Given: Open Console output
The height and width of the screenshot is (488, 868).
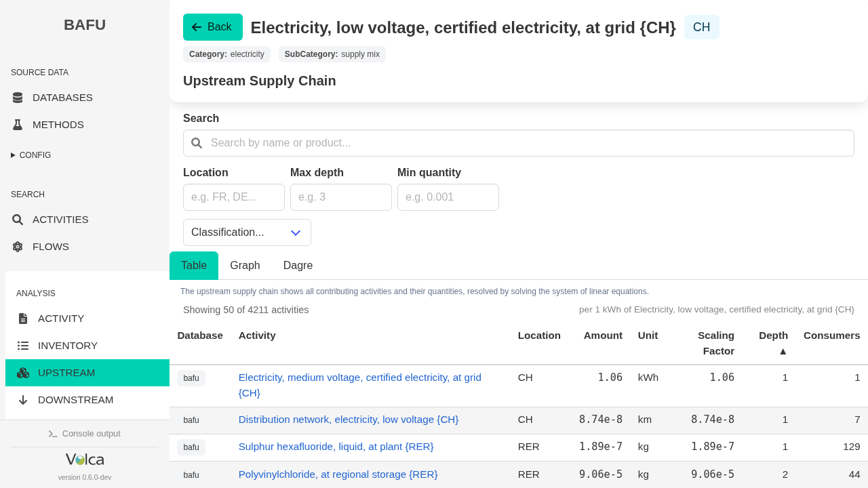Looking at the screenshot, I should coord(85,434).
